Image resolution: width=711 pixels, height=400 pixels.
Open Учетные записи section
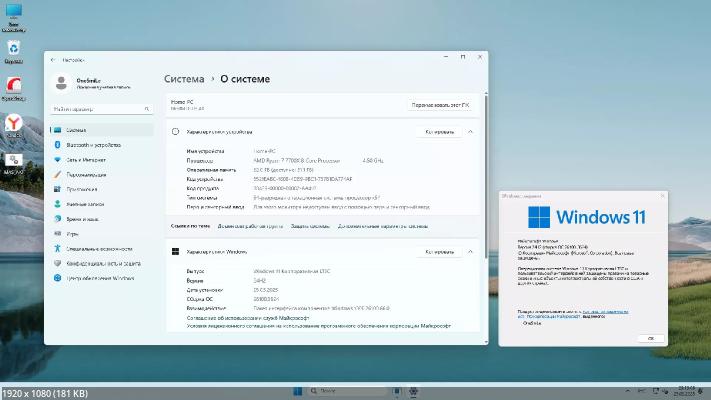coord(102,205)
